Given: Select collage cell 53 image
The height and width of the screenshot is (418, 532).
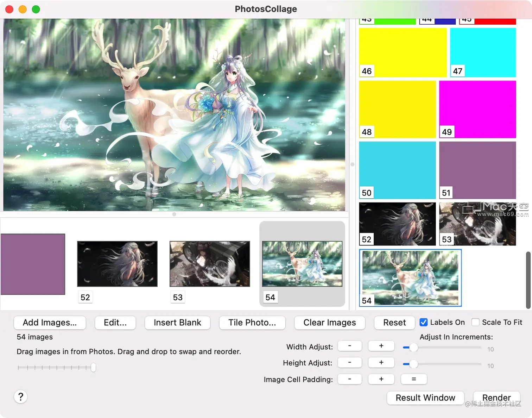Looking at the screenshot, I should [x=477, y=224].
